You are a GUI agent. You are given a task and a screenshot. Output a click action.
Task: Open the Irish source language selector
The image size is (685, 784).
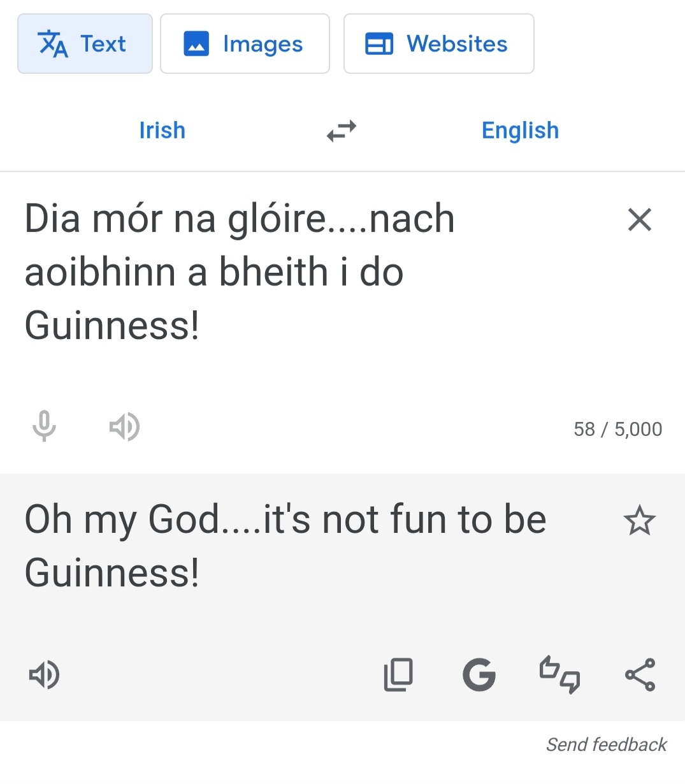(162, 131)
